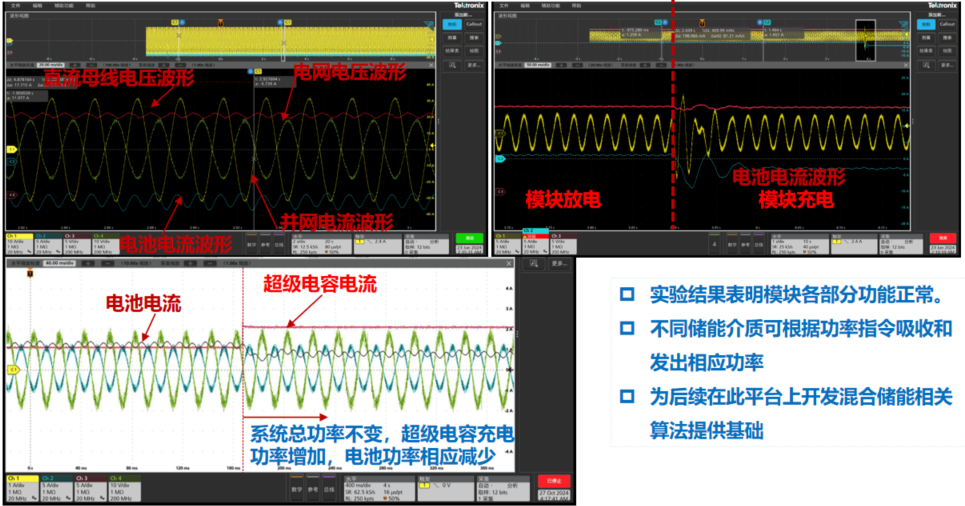Open the 文件 menu in the left oscilloscope window
Image resolution: width=965 pixels, height=506 pixels.
click(14, 4)
